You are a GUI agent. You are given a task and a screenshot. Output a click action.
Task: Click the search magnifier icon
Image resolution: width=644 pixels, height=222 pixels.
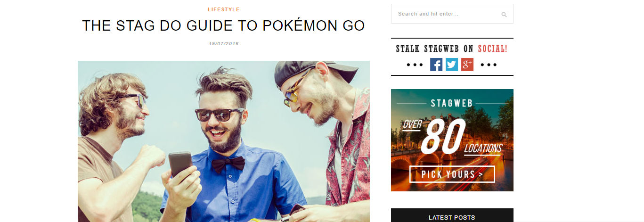pyautogui.click(x=504, y=15)
